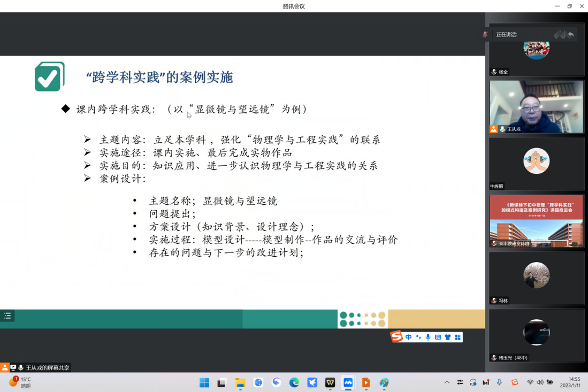Select participant tile 褚玉光 (48中)
This screenshot has width=588, height=392.
pos(536,335)
